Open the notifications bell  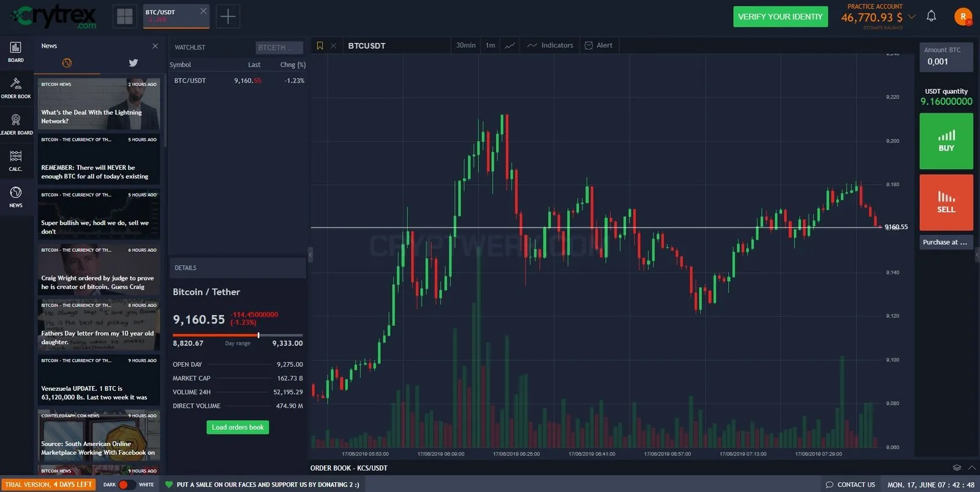[931, 16]
